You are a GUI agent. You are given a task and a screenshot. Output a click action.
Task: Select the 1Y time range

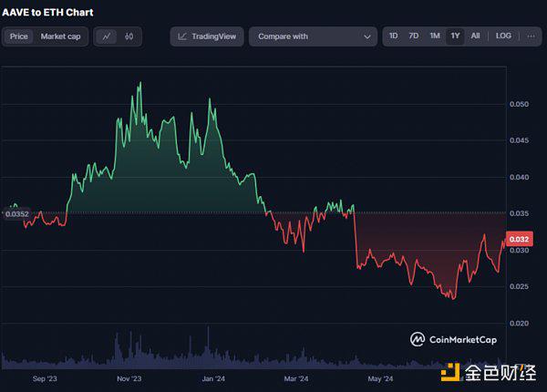pos(455,36)
